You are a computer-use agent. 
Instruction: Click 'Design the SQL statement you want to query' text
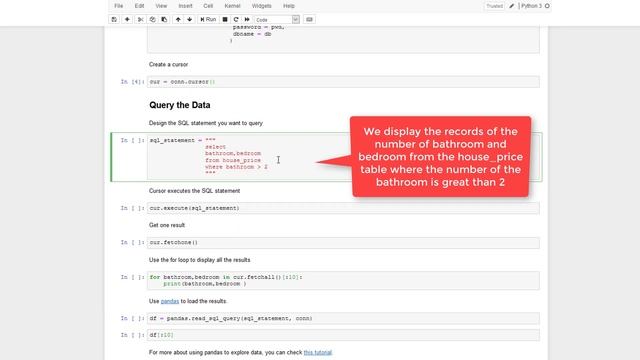tap(206, 123)
